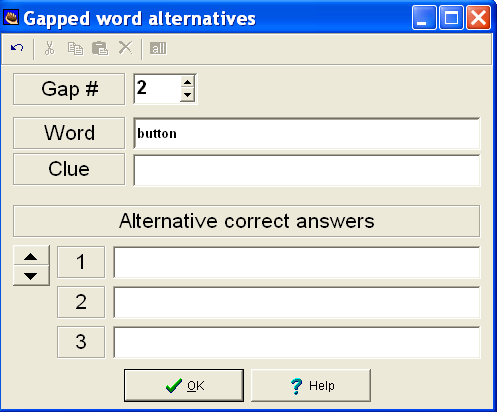
Task: Click the Gap # number field
Action: coord(157,89)
